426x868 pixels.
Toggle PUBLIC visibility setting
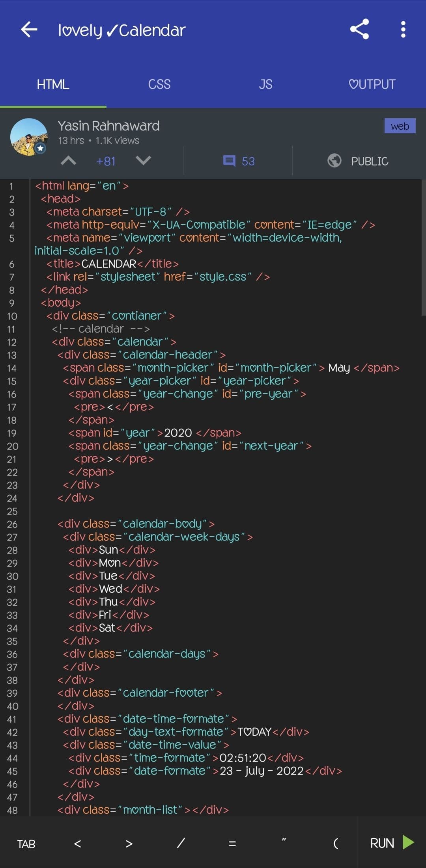pyautogui.click(x=369, y=161)
